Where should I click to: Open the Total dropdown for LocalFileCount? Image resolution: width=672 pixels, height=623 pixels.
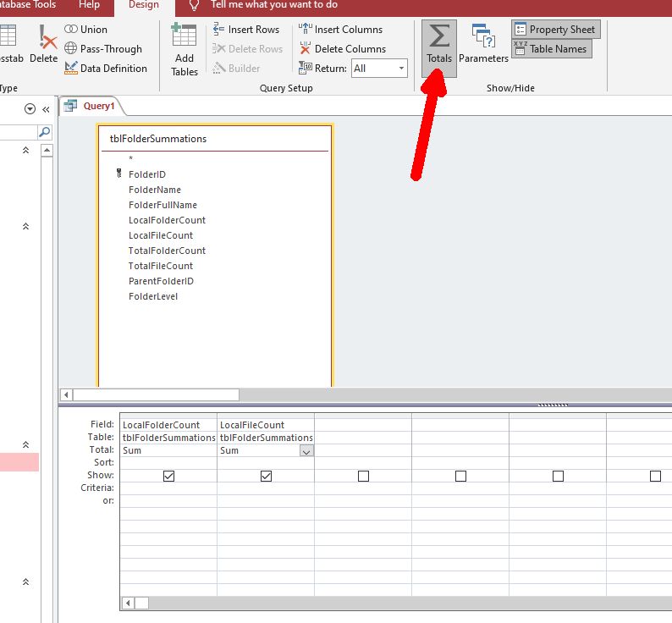click(306, 451)
